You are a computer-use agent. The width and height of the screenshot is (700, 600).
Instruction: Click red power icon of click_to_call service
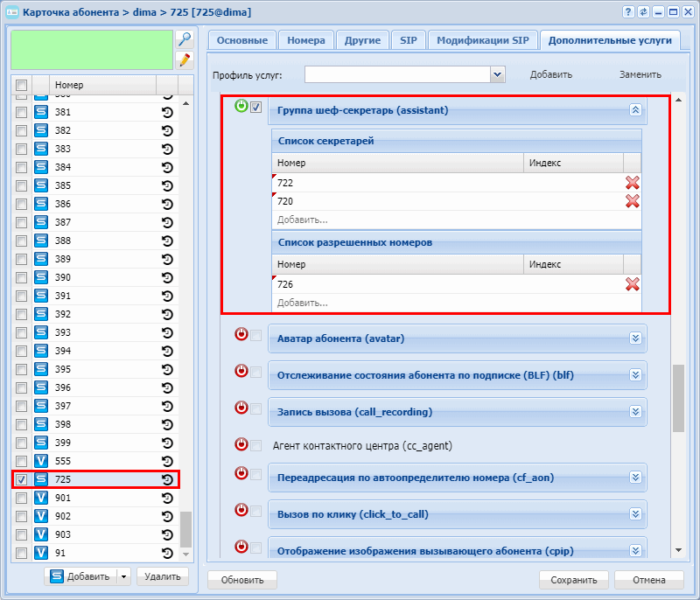(241, 510)
